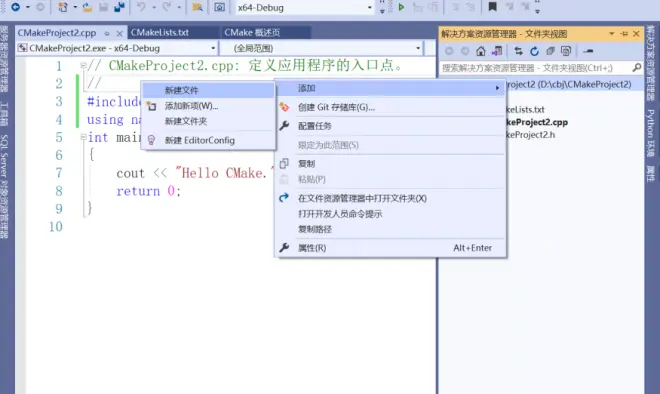This screenshot has height=394, width=660.
Task: Open the Python 环境 side tab
Action: click(651, 133)
